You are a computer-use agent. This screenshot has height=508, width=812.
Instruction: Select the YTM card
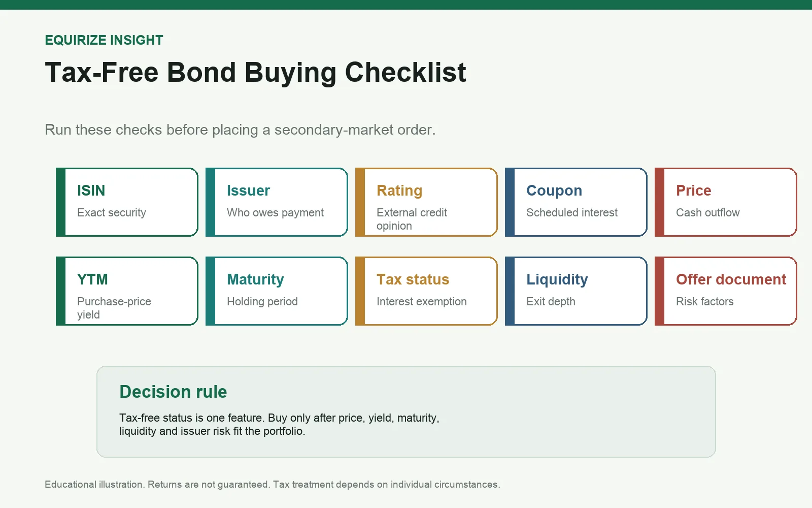[127, 291]
